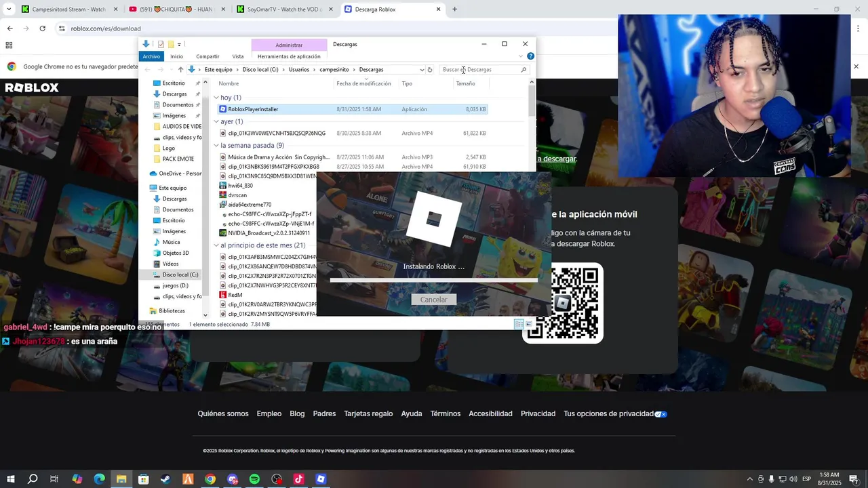Collapse the hoy (1) group

click(216, 98)
